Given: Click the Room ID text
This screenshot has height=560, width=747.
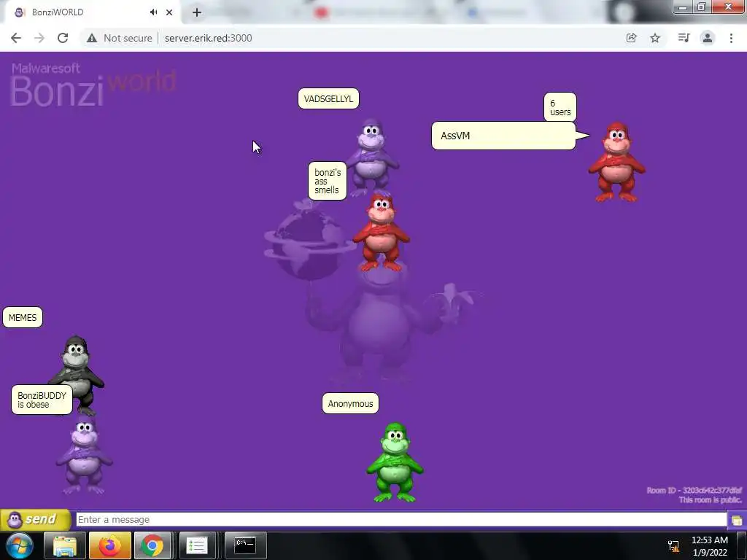Looking at the screenshot, I should [x=694, y=490].
